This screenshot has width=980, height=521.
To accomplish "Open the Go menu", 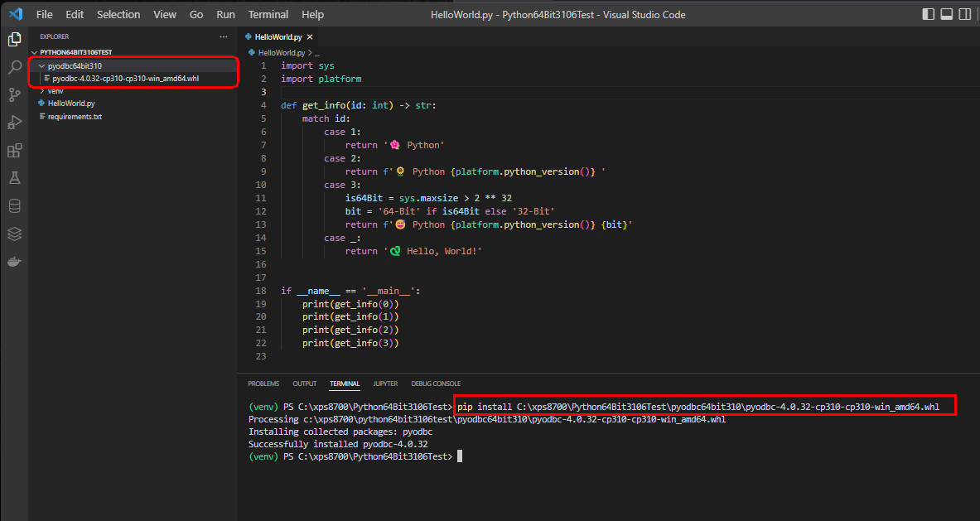I will pyautogui.click(x=196, y=14).
